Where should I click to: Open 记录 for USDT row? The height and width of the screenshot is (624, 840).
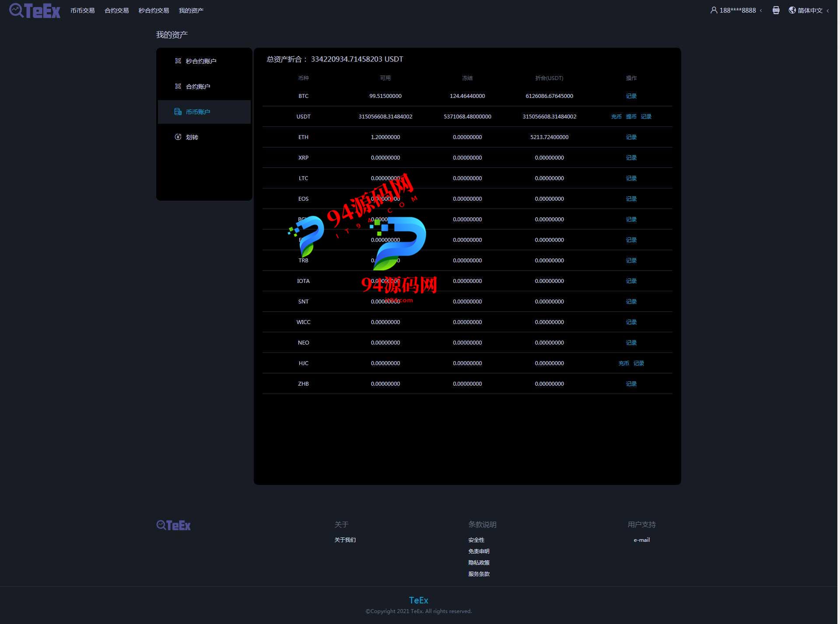[646, 117]
